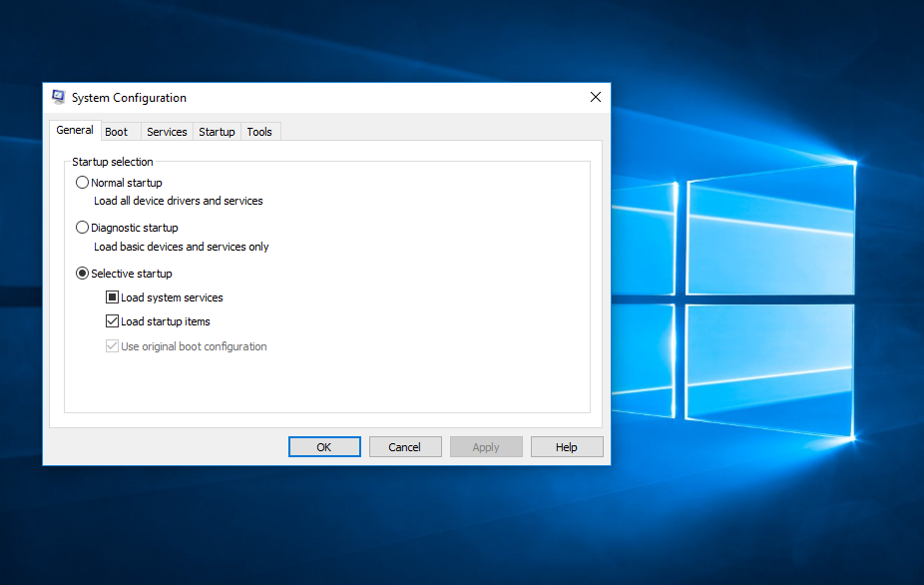
Task: Open Help for System Configuration
Action: pos(567,447)
